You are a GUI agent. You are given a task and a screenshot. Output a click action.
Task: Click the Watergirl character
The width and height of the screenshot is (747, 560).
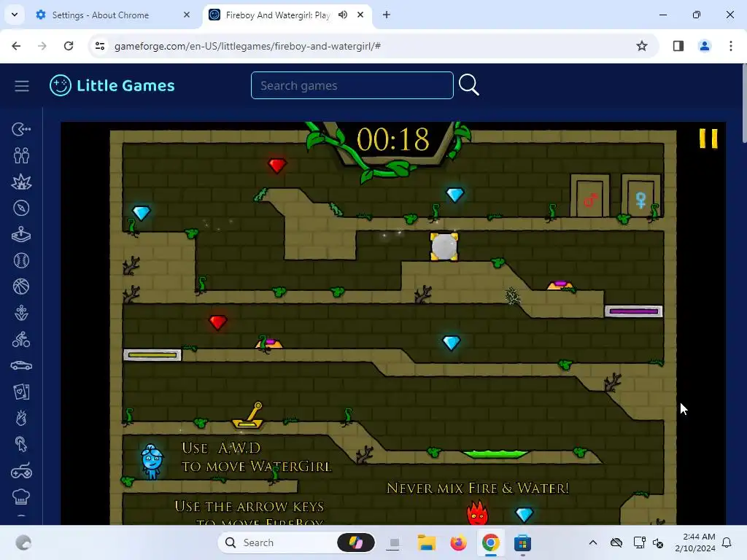point(152,461)
